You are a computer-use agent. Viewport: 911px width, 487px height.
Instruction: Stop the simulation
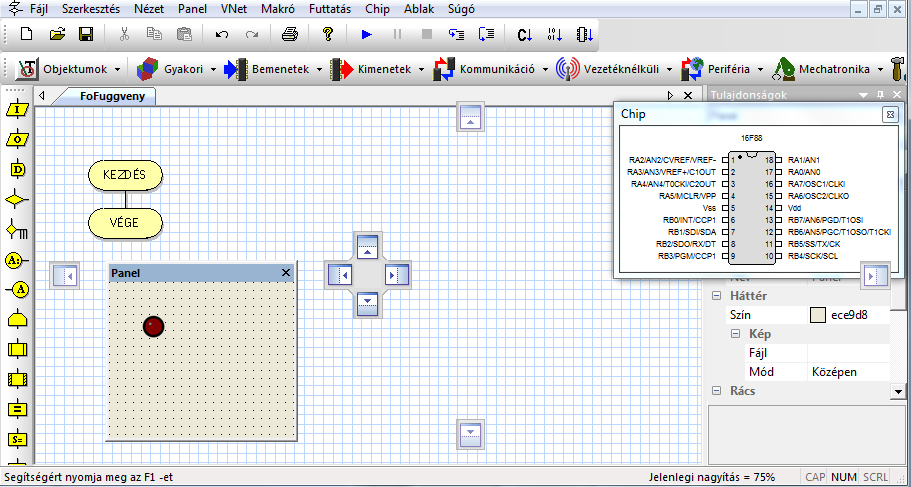427,34
